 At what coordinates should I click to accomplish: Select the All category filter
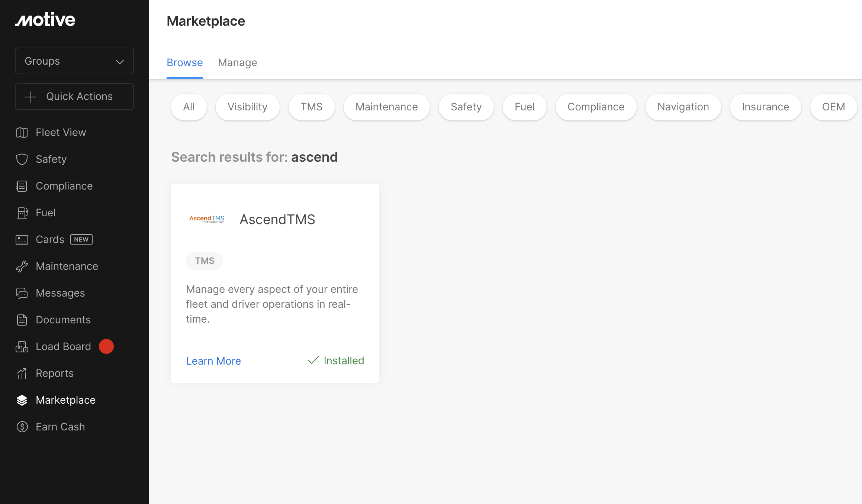[x=189, y=107]
